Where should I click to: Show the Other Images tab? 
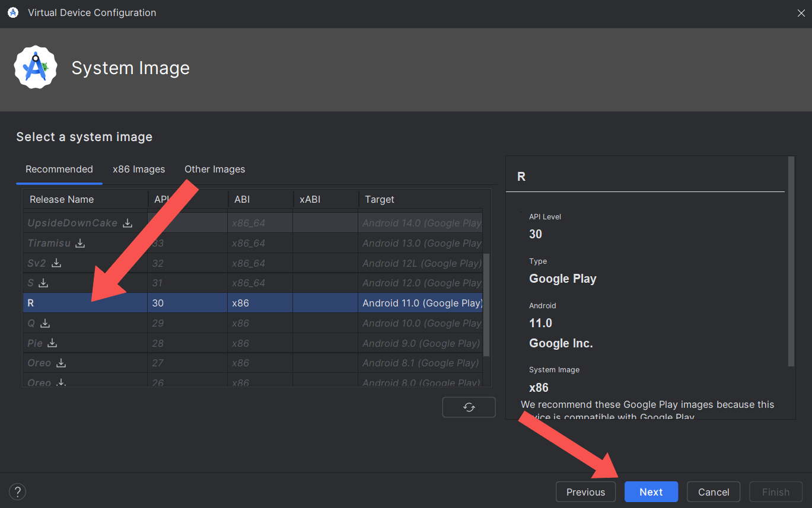pyautogui.click(x=215, y=169)
